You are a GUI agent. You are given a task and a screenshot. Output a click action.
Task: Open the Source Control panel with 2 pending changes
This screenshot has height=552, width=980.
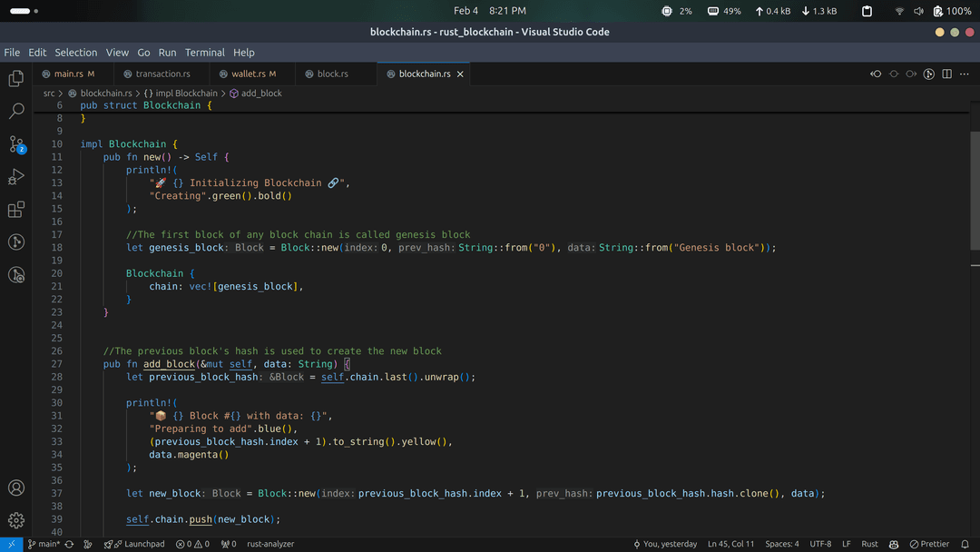[x=15, y=143]
